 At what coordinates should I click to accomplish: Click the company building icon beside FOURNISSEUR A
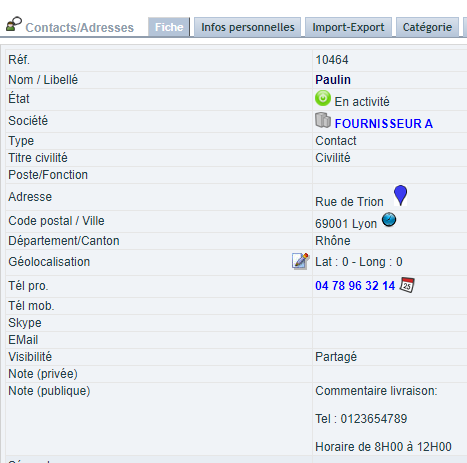point(323,120)
